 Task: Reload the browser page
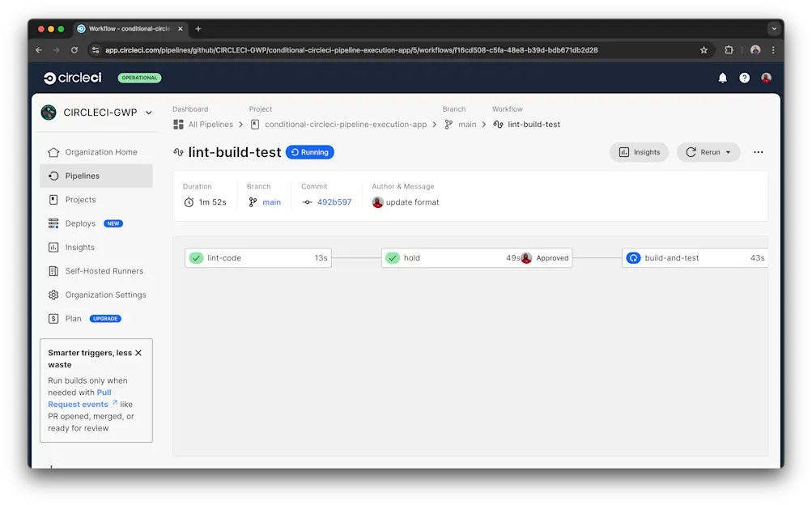[74, 50]
